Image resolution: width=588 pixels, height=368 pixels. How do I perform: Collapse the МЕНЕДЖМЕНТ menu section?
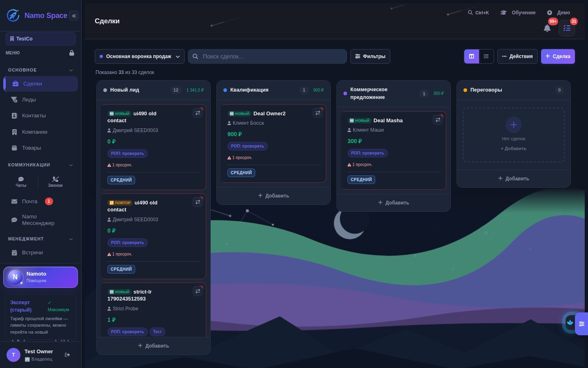click(x=71, y=239)
